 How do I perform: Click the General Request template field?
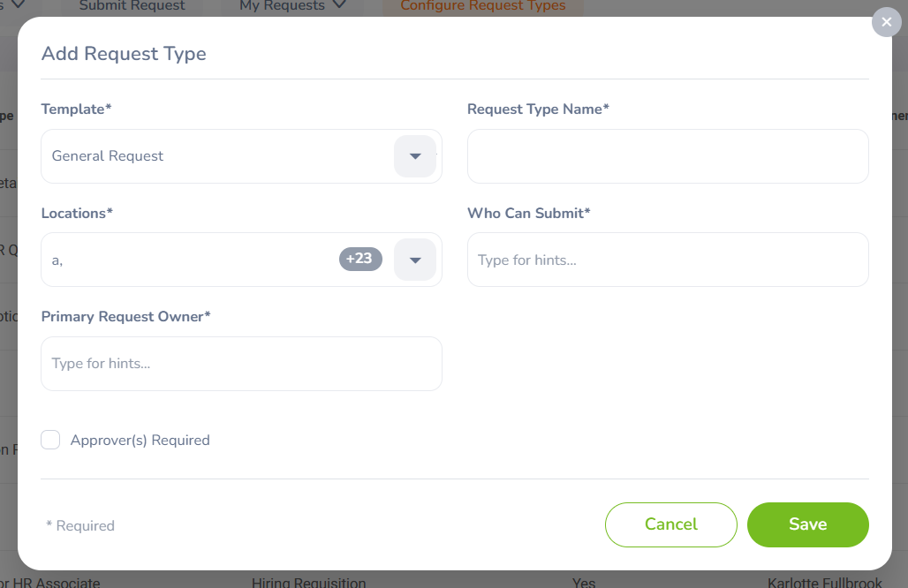[x=212, y=156]
